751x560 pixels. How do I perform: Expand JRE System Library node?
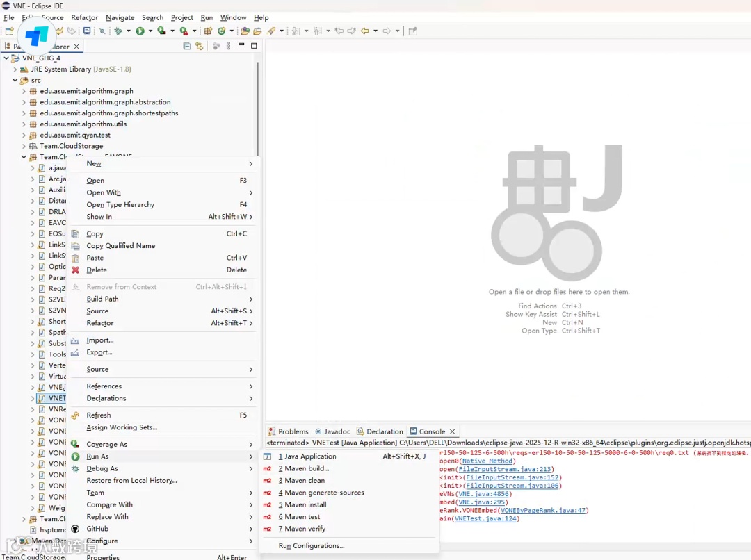(x=15, y=69)
